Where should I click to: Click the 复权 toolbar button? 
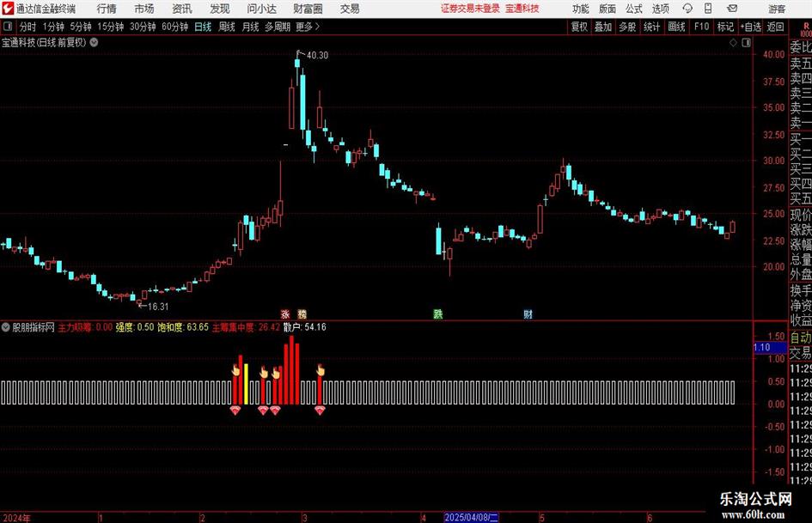click(x=579, y=27)
